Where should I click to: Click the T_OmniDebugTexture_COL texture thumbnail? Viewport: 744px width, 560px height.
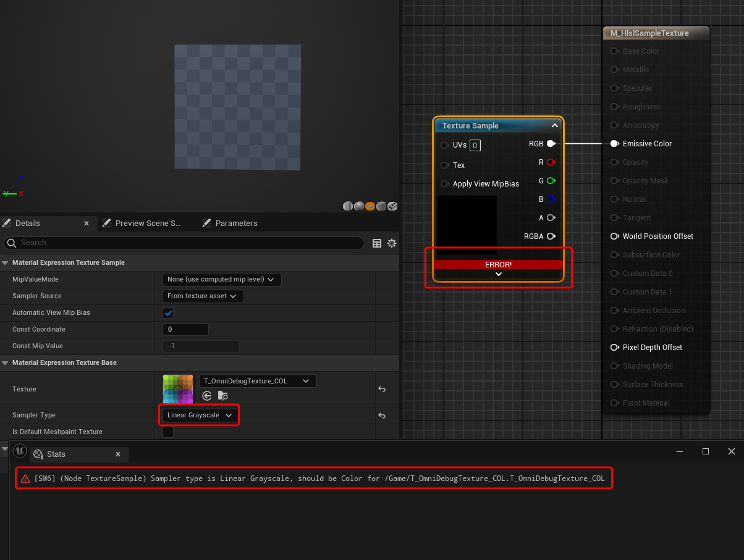pyautogui.click(x=178, y=389)
